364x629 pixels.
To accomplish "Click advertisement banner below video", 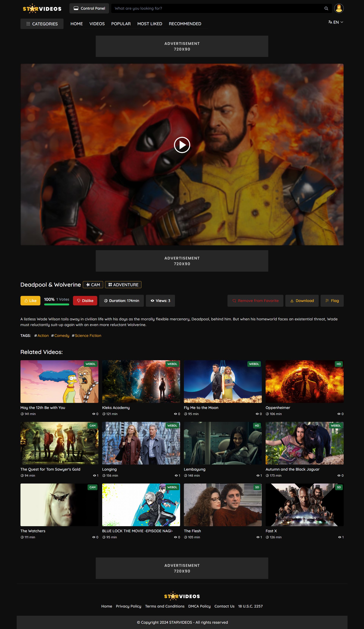I will pos(182,261).
